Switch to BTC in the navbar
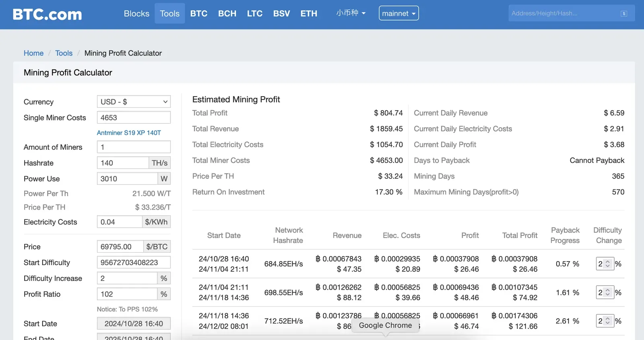Viewport: 644px width, 340px height. point(199,14)
